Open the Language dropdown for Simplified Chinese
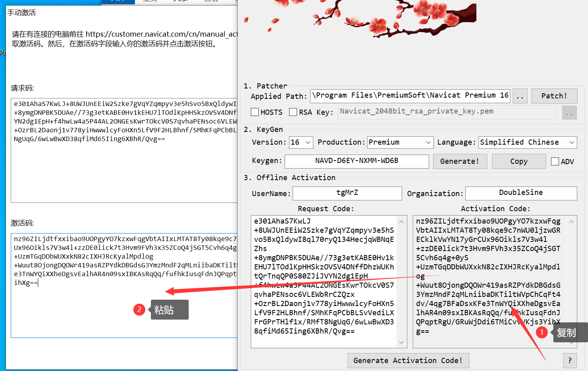The width and height of the screenshot is (588, 371). (x=527, y=142)
